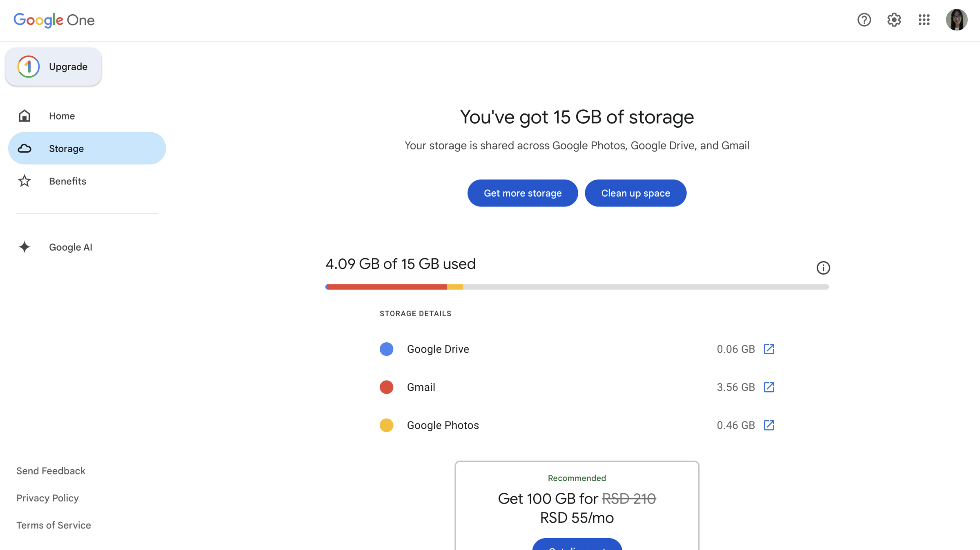The width and height of the screenshot is (980, 550).
Task: Click the Upgrade pill button
Action: pyautogui.click(x=53, y=67)
